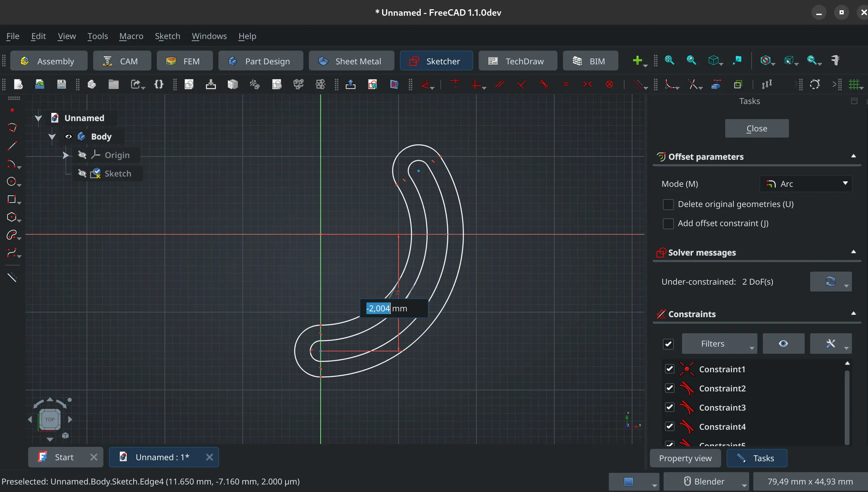Expand the Body tree item
The width and height of the screenshot is (868, 492).
[52, 136]
